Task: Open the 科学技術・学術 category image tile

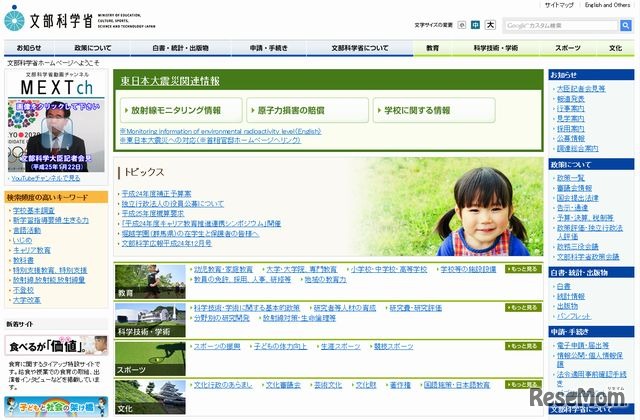Action: tap(142, 319)
